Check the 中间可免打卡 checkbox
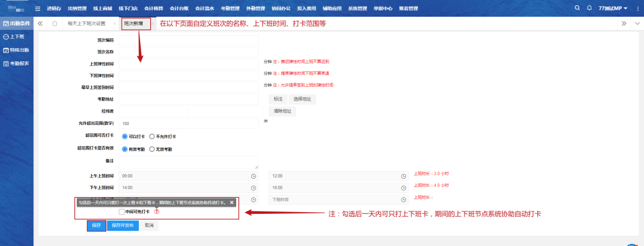This screenshot has height=246, width=644. pyautogui.click(x=122, y=211)
